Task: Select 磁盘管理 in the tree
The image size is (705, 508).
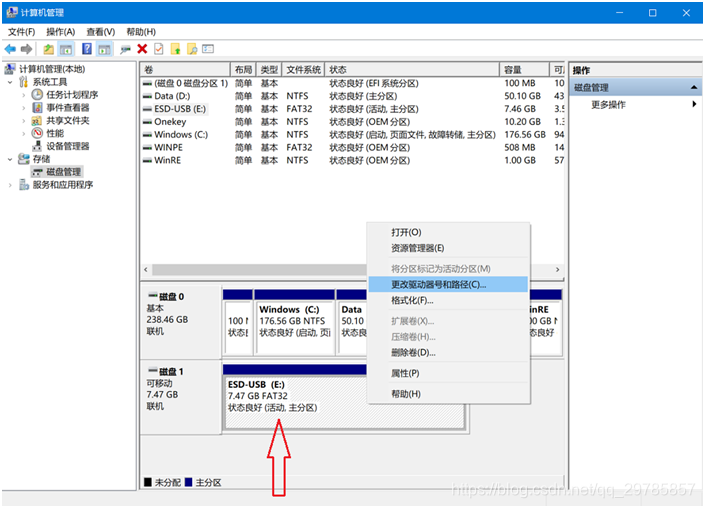Action: (x=63, y=172)
